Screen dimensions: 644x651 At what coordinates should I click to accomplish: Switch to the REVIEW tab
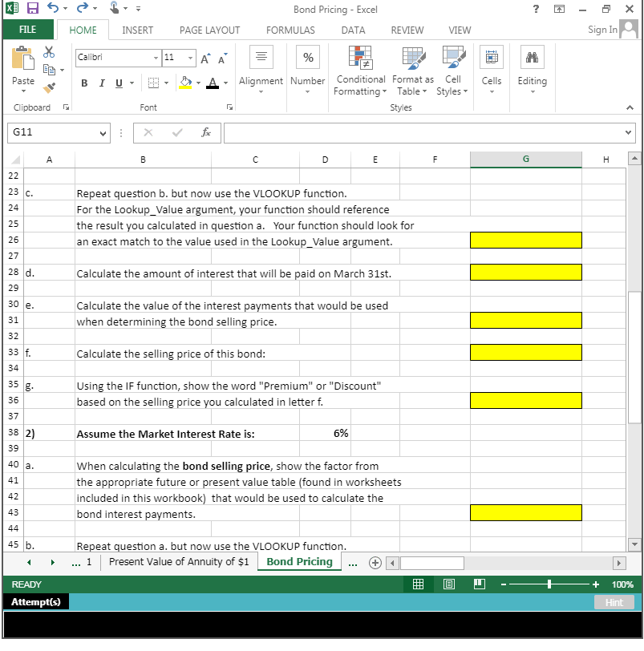(407, 30)
